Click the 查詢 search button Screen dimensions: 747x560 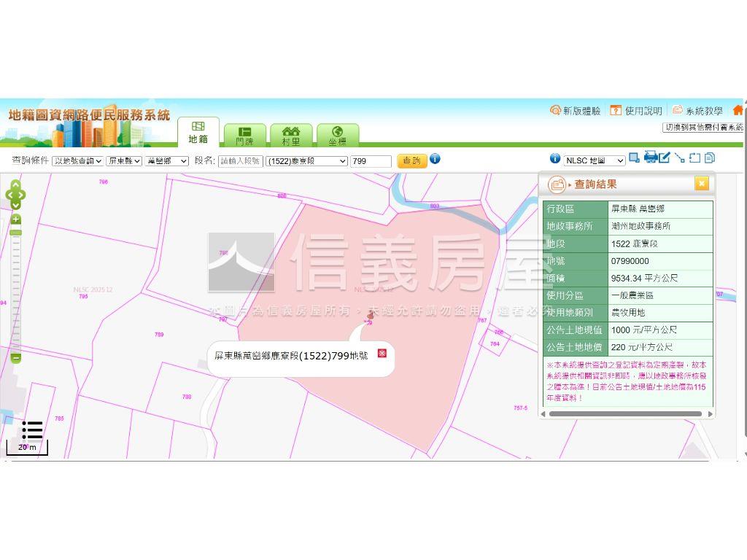point(411,160)
